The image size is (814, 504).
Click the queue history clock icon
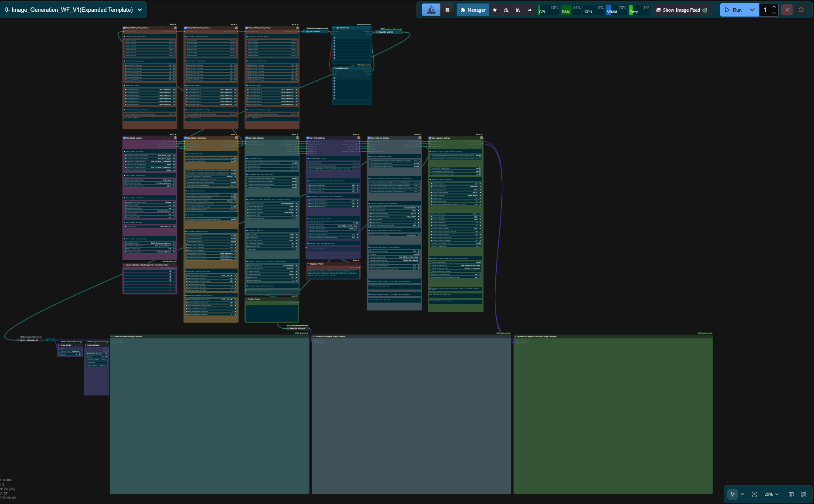[x=801, y=10]
